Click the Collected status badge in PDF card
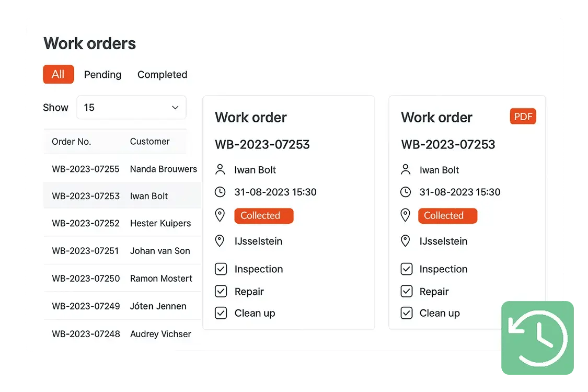This screenshot has height=392, width=588. click(447, 215)
